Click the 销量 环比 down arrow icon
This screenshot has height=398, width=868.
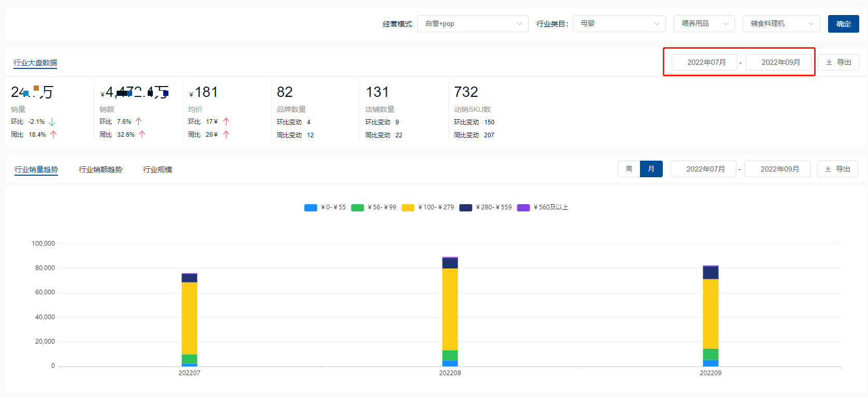tap(52, 122)
